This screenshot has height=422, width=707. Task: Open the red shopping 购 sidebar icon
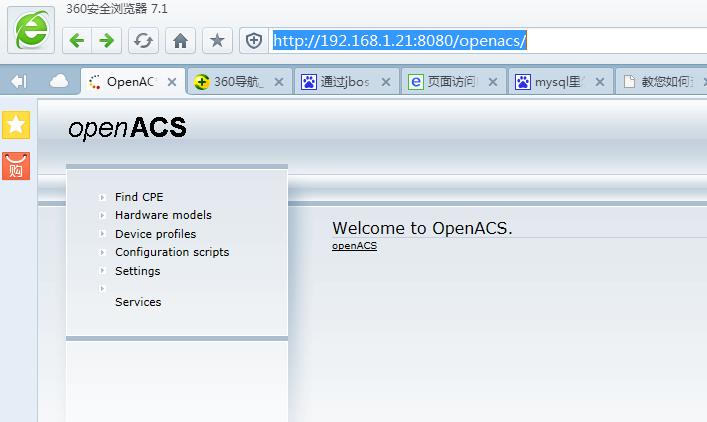(16, 166)
